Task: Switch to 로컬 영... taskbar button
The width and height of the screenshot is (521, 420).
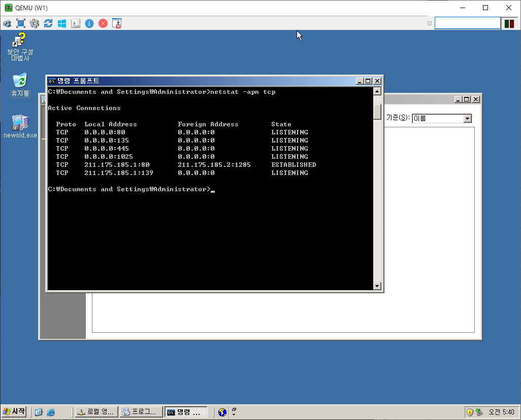Action: [96, 412]
